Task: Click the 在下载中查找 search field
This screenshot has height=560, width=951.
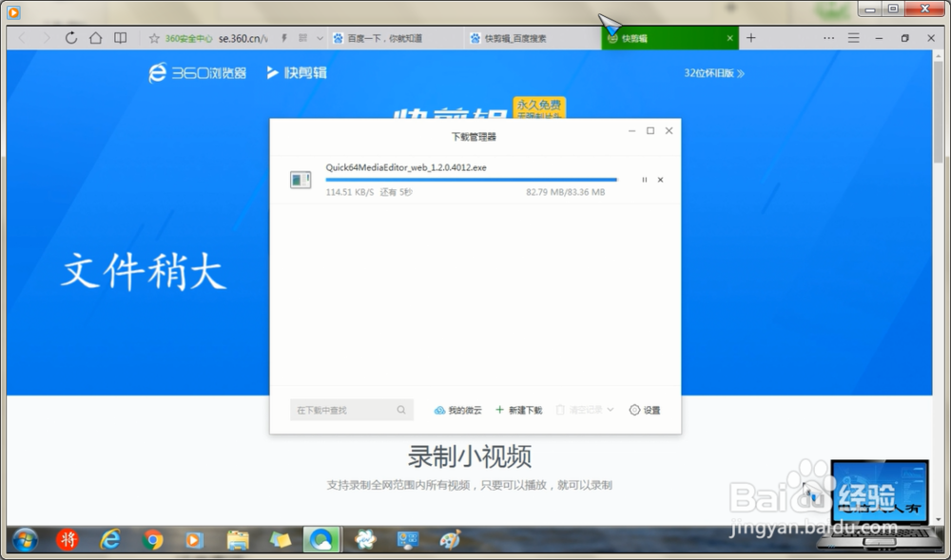Action: (x=352, y=411)
